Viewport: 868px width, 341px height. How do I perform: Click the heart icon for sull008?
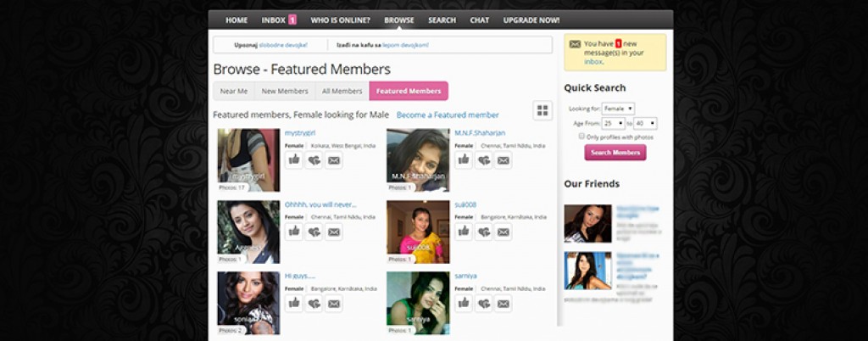[484, 232]
